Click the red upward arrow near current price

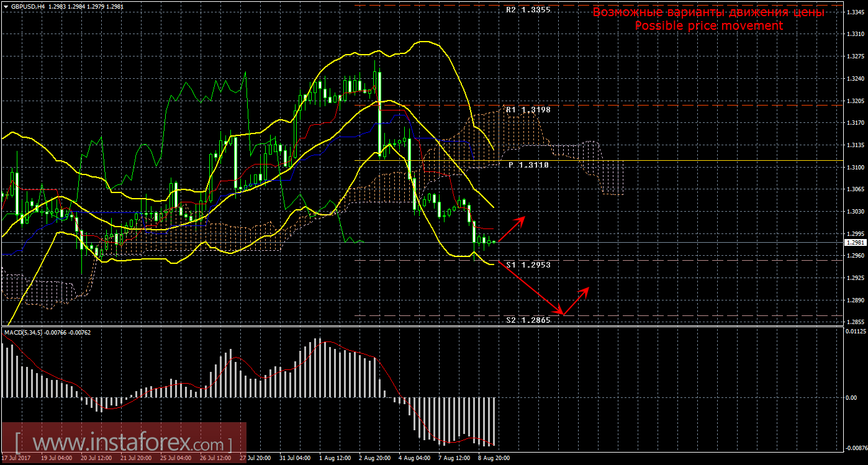pyautogui.click(x=512, y=228)
